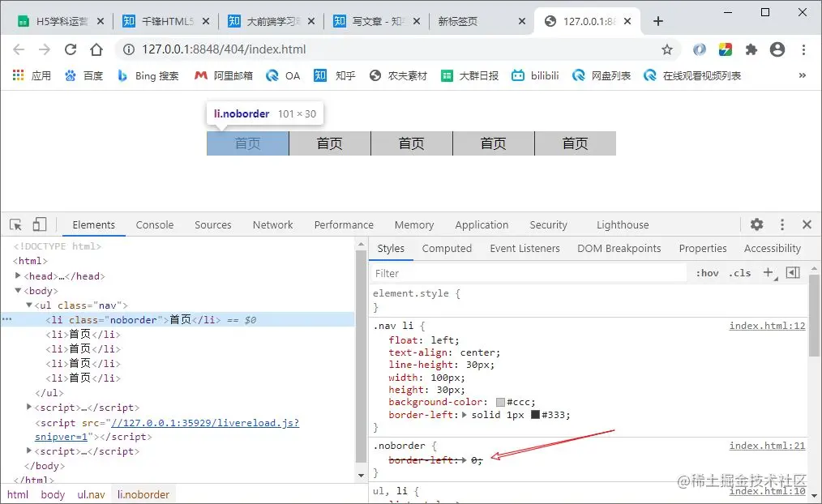Toggle the .cls class editor
Image resolution: width=822 pixels, height=504 pixels.
(x=739, y=273)
